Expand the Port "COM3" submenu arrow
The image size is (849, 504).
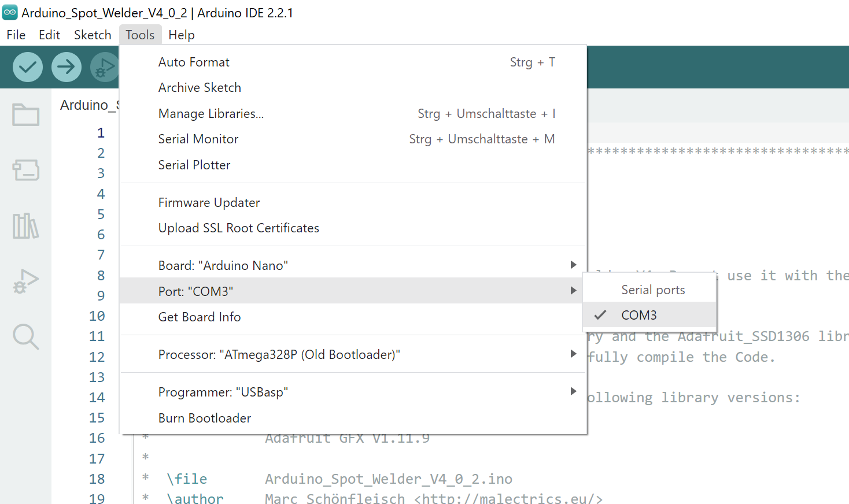tap(573, 290)
